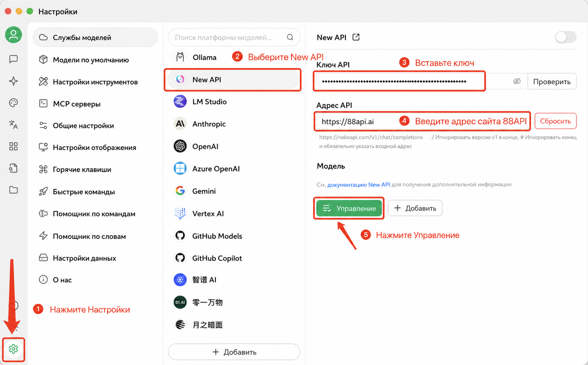Click the magnifier icon in platform search
Image resolution: width=588 pixels, height=365 pixels.
click(x=290, y=37)
